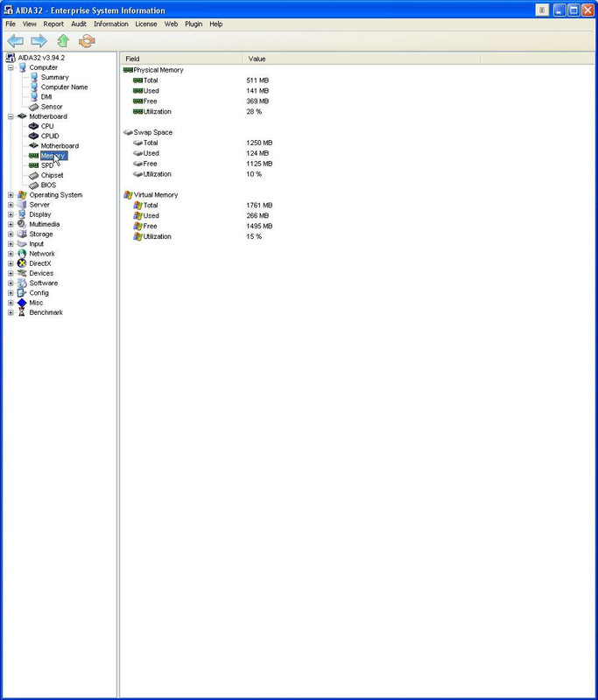Expand the Benchmark tree node
The height and width of the screenshot is (700, 598).
point(11,312)
